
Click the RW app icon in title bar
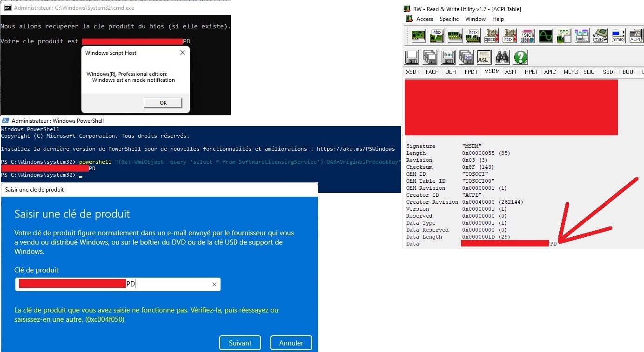tap(406, 9)
